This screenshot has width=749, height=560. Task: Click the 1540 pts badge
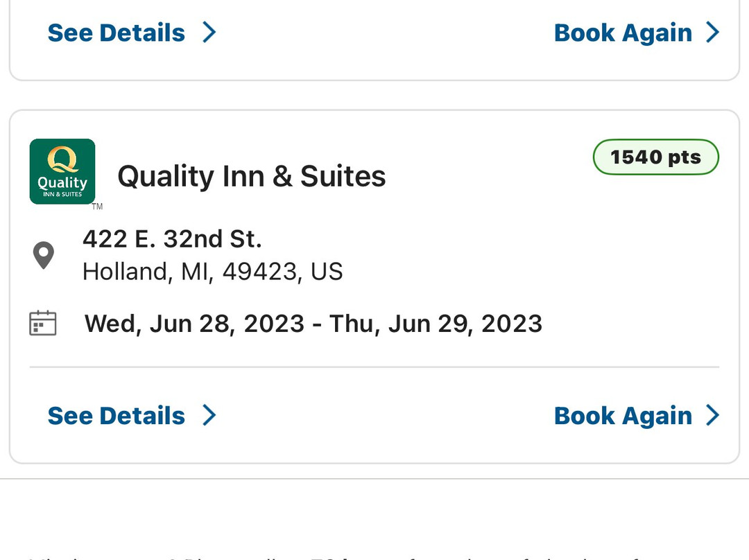click(x=655, y=157)
